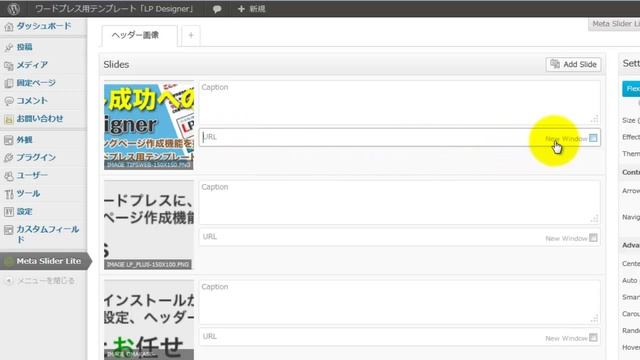The width and height of the screenshot is (640, 360).
Task: Open 設定 menu item
Action: (24, 211)
